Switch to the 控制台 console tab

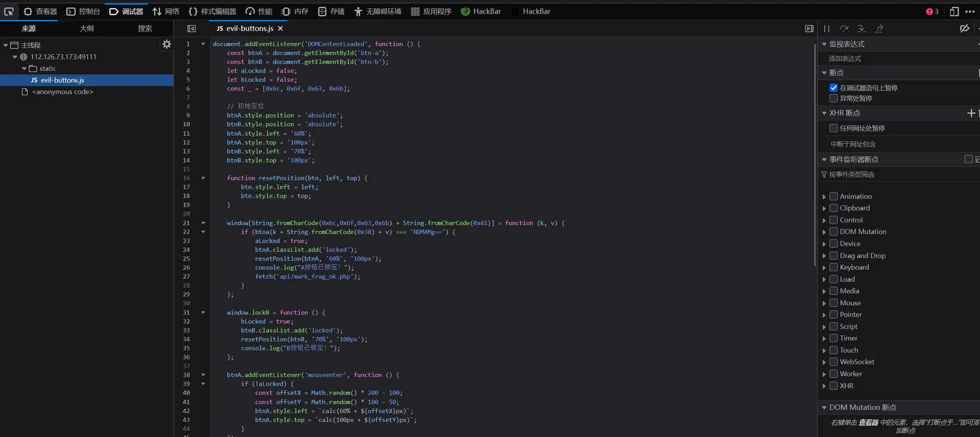(x=83, y=11)
